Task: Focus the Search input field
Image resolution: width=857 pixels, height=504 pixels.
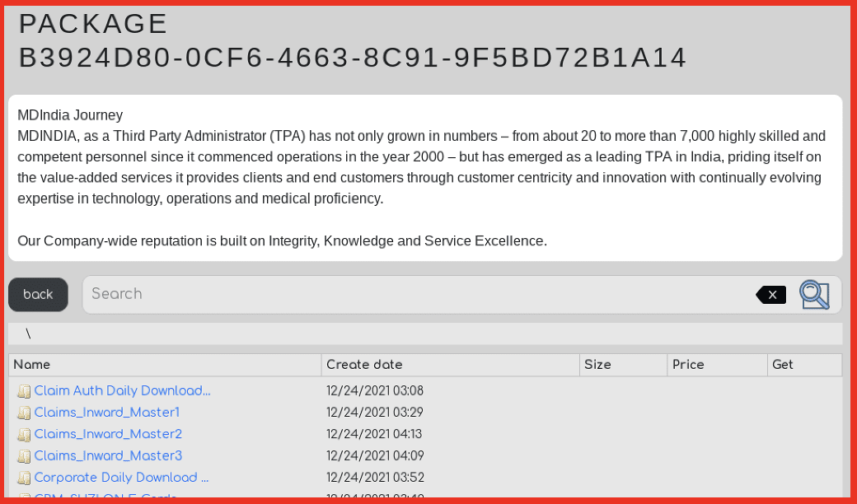Action: pos(418,294)
